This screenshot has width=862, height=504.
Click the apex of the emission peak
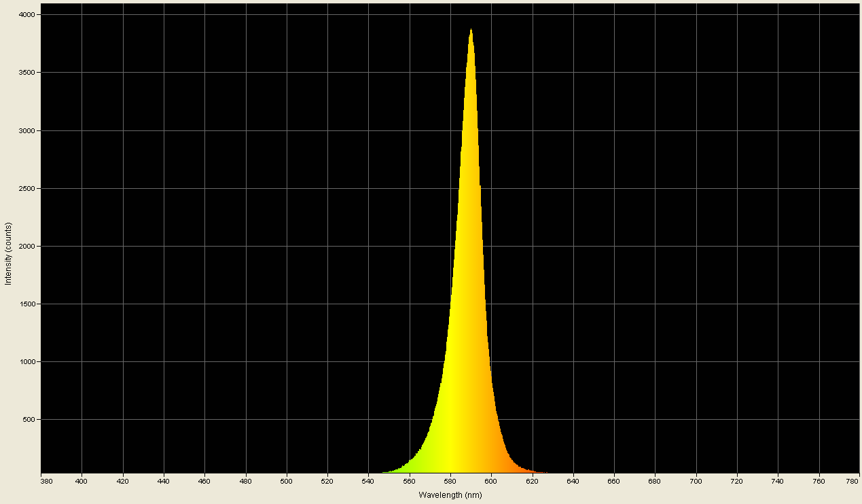[x=470, y=29]
